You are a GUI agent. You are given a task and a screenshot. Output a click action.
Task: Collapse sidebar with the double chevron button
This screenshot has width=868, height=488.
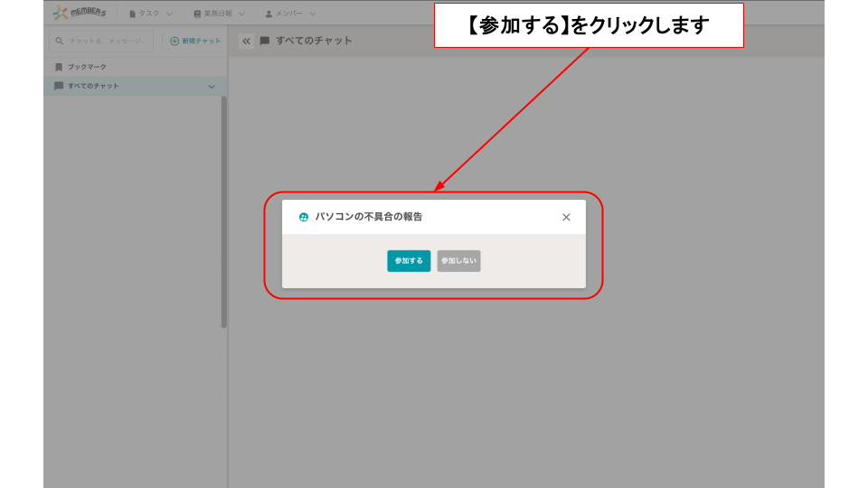(246, 41)
